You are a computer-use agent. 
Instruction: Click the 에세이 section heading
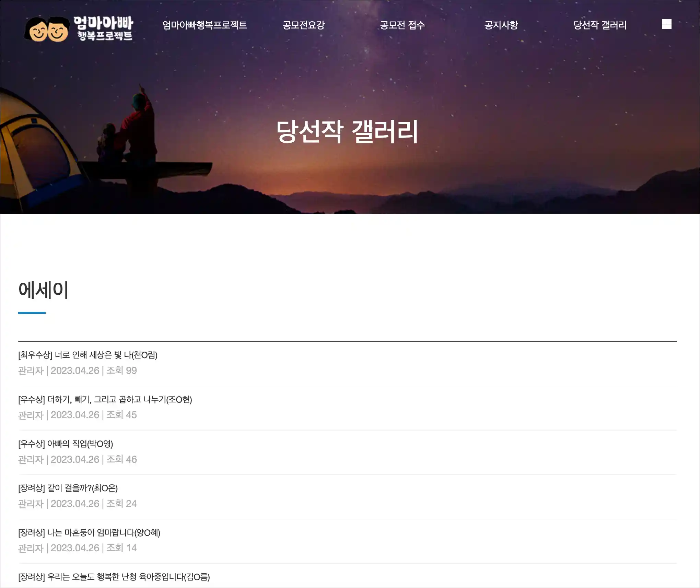pos(44,290)
